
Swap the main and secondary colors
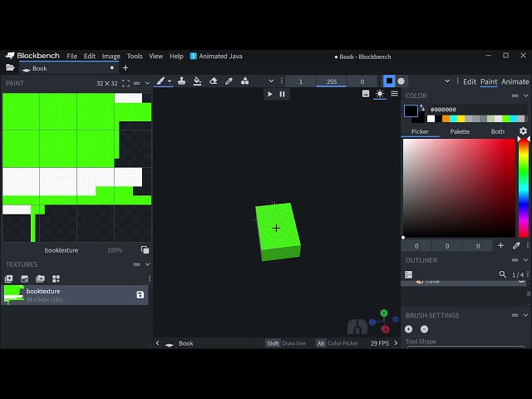tap(422, 107)
